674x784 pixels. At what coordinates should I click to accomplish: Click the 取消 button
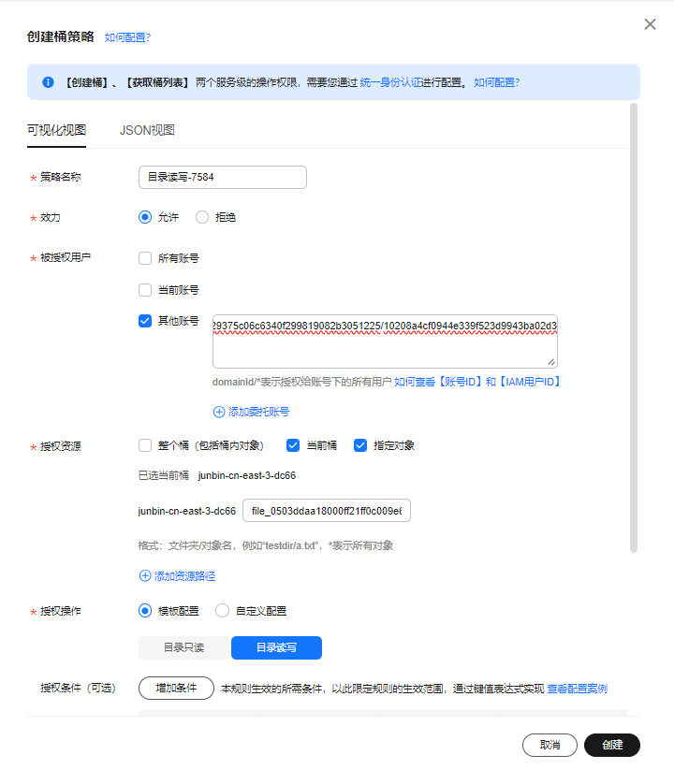point(549,745)
